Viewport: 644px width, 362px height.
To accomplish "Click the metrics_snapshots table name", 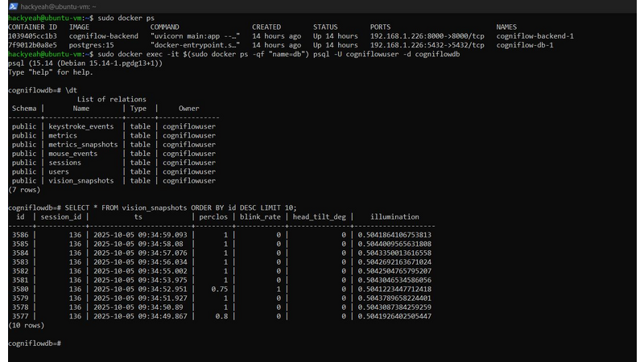I will click(x=83, y=145).
